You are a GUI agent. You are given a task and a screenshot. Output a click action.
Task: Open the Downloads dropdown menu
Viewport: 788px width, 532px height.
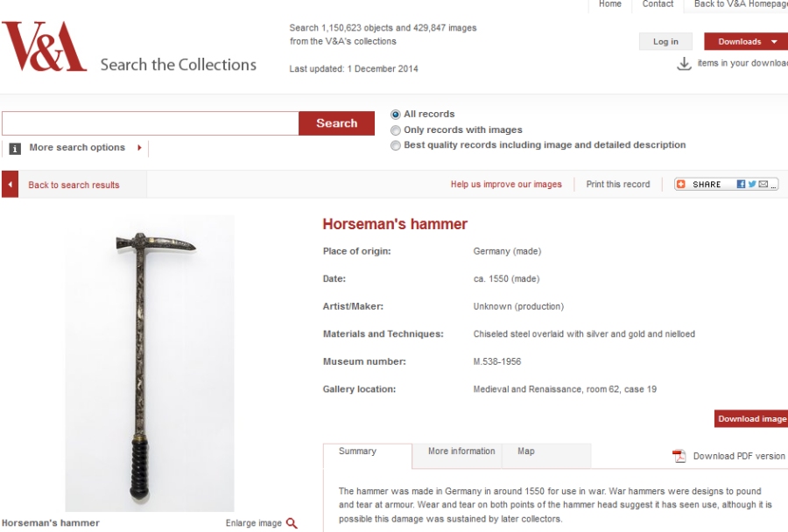pos(746,42)
